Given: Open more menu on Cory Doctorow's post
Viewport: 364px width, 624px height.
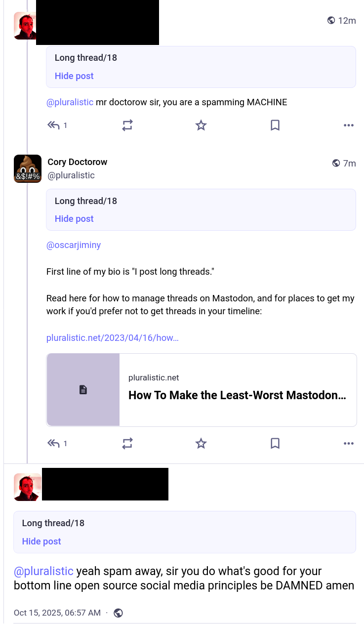Looking at the screenshot, I should [349, 444].
